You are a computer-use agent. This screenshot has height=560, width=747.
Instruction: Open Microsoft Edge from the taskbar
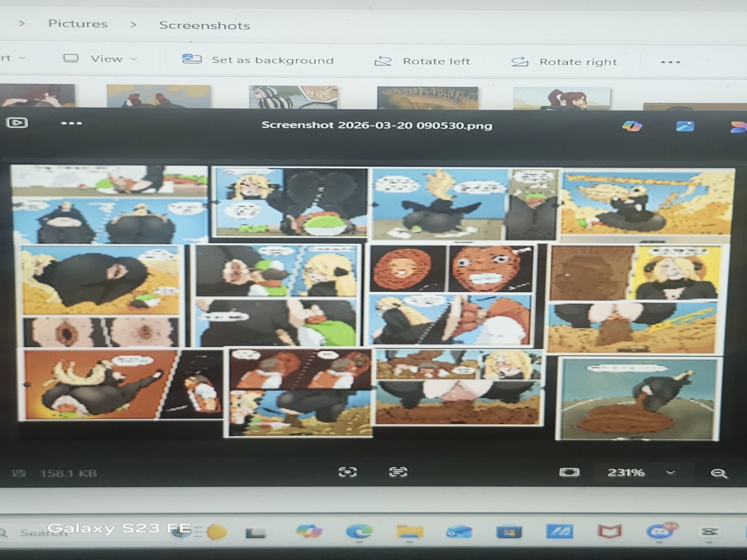[359, 531]
